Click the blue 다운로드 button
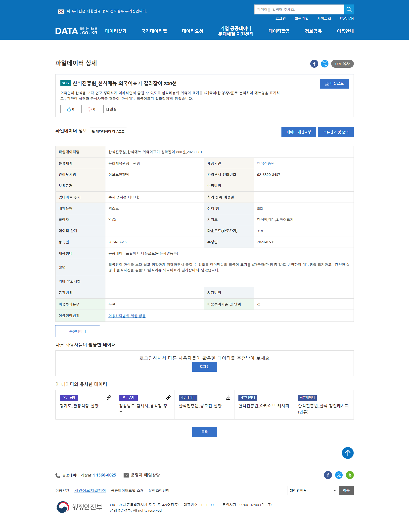 (x=334, y=84)
